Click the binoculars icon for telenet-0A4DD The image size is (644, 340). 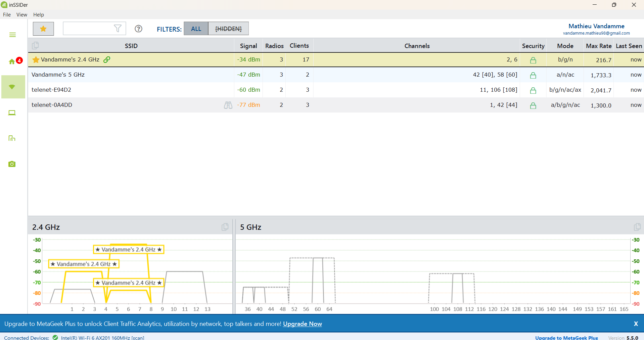pyautogui.click(x=228, y=105)
